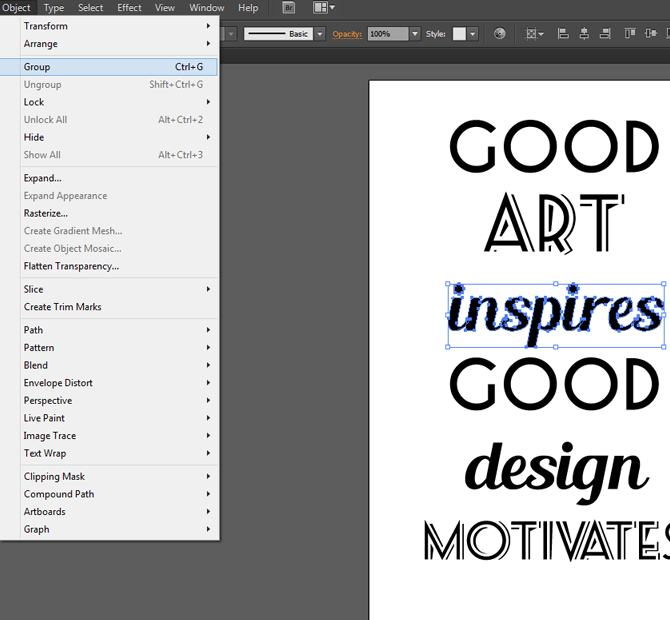This screenshot has width=670, height=620.
Task: Expand the Opacity percentage dropdown arrow
Action: point(414,34)
